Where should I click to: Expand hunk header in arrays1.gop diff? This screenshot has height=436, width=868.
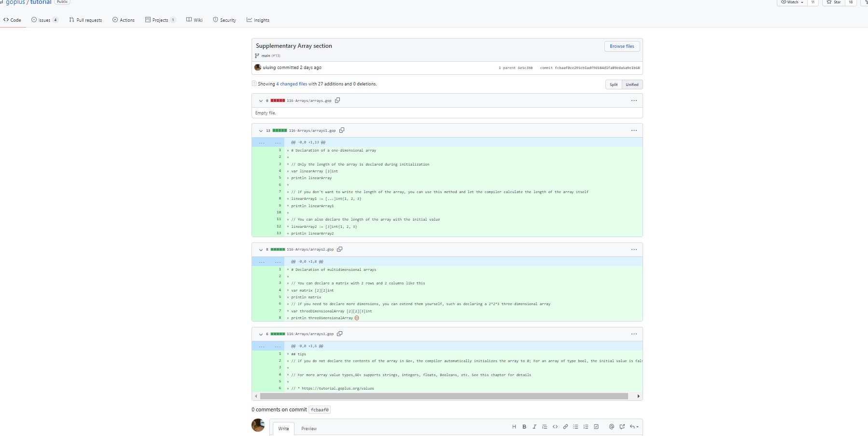[x=268, y=142]
